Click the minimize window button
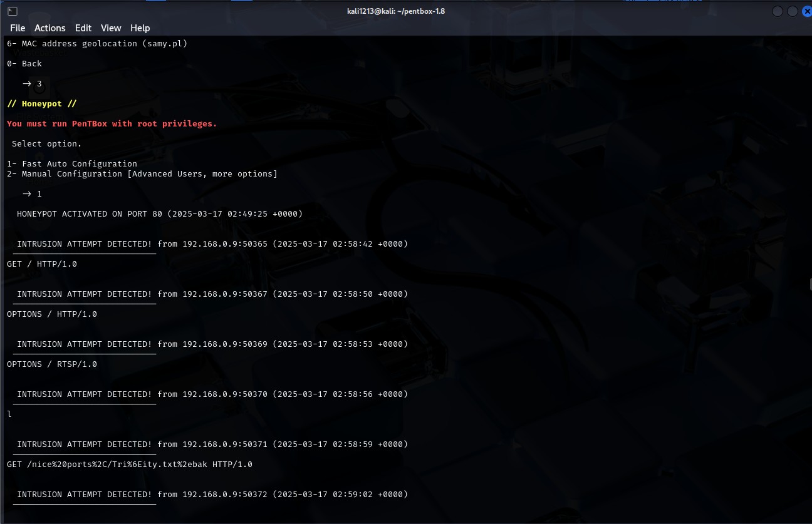The image size is (812, 524). (x=777, y=11)
